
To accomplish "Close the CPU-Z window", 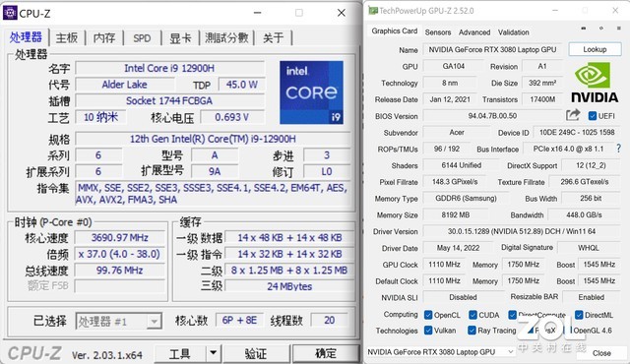I will (x=342, y=13).
